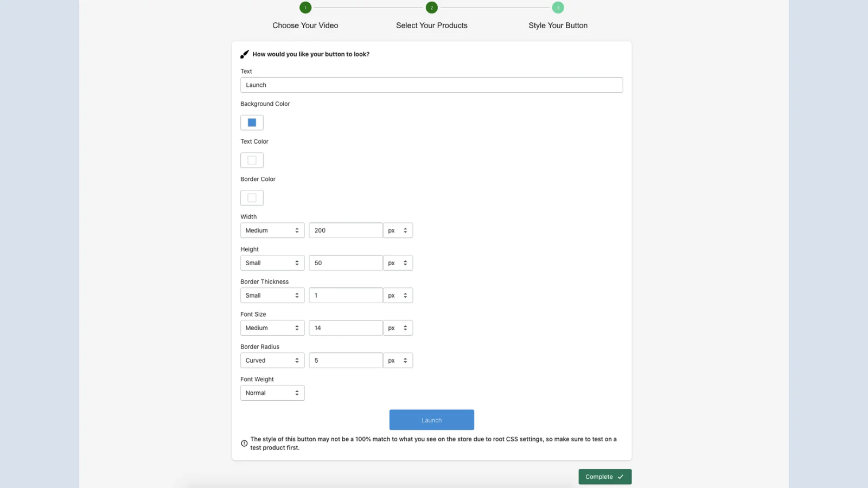Screen dimensions: 868x488
Task: Select the Choose Your Video step label
Action: pyautogui.click(x=305, y=25)
